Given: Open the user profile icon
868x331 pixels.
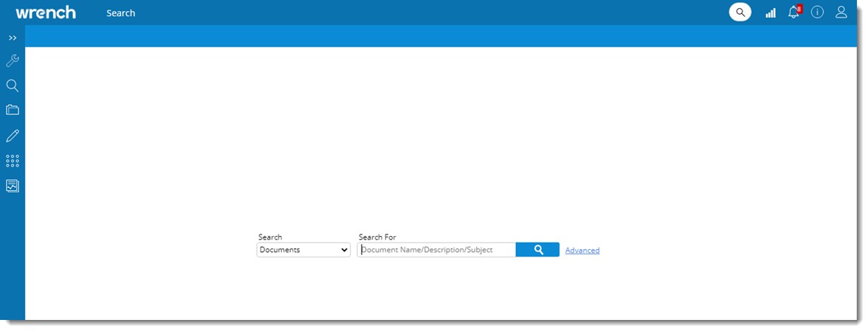Looking at the screenshot, I should click(x=841, y=13).
